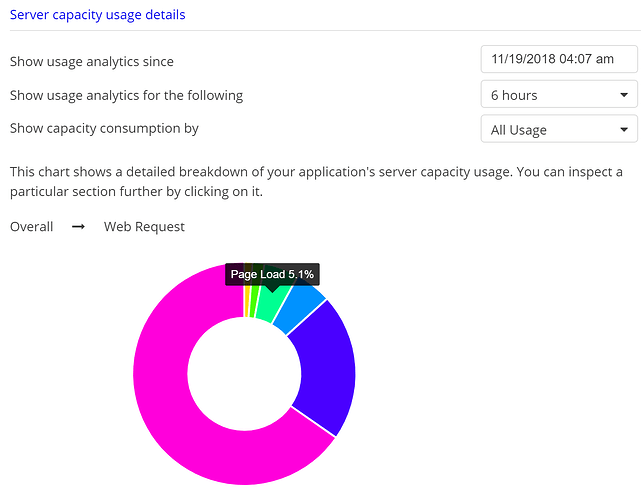Open the All Usage consumption dropdown
Screen dimensions: 641x500
tap(559, 129)
